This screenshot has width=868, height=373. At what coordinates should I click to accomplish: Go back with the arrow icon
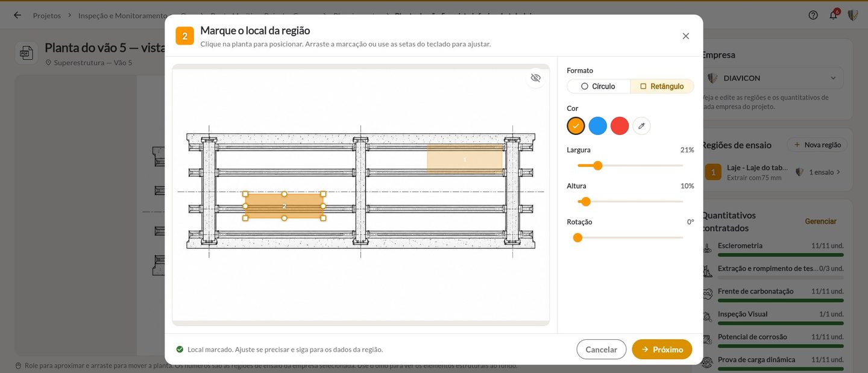click(x=17, y=15)
